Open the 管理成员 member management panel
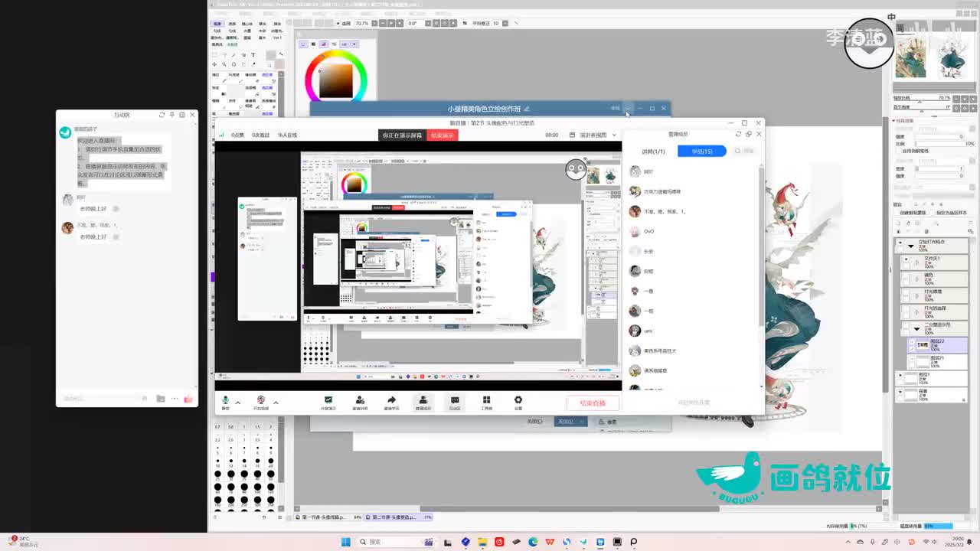This screenshot has height=551, width=980. click(423, 403)
